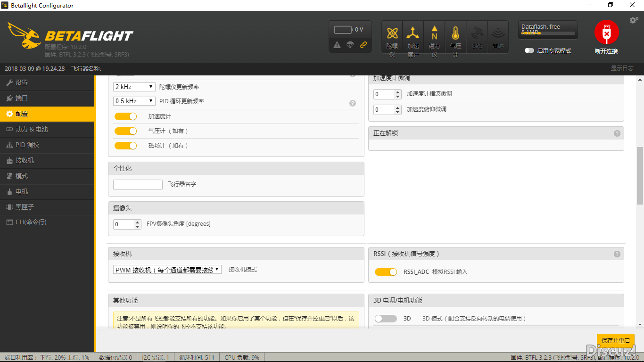Increase 加速度计横滚微调 value with up arrow
Image resolution: width=644 pixels, height=362 pixels.
[397, 92]
